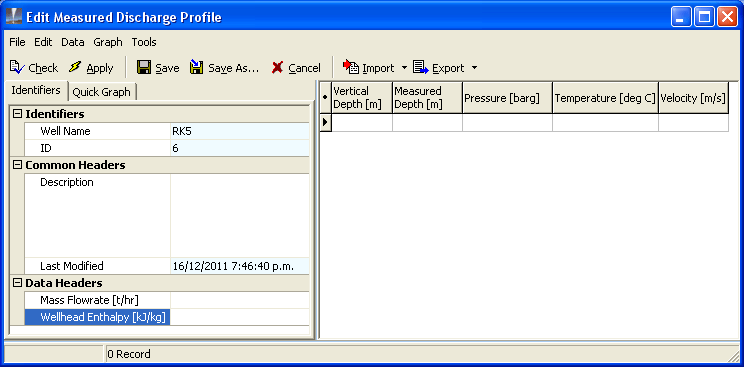Click the Cancel button label
744x367 pixels.
(305, 68)
